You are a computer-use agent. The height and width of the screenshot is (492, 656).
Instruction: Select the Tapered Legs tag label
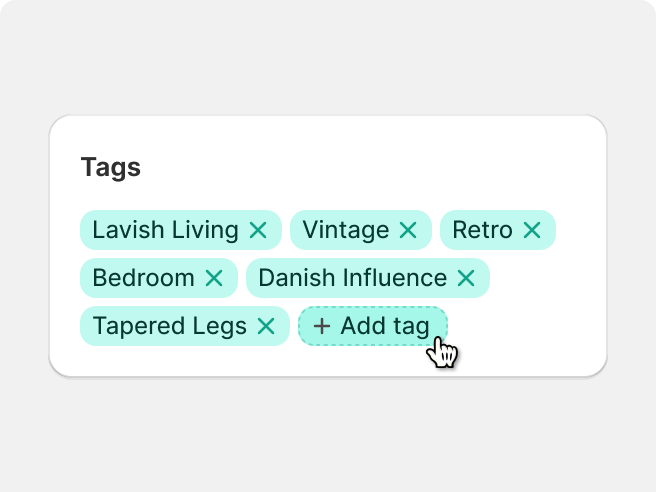(169, 327)
